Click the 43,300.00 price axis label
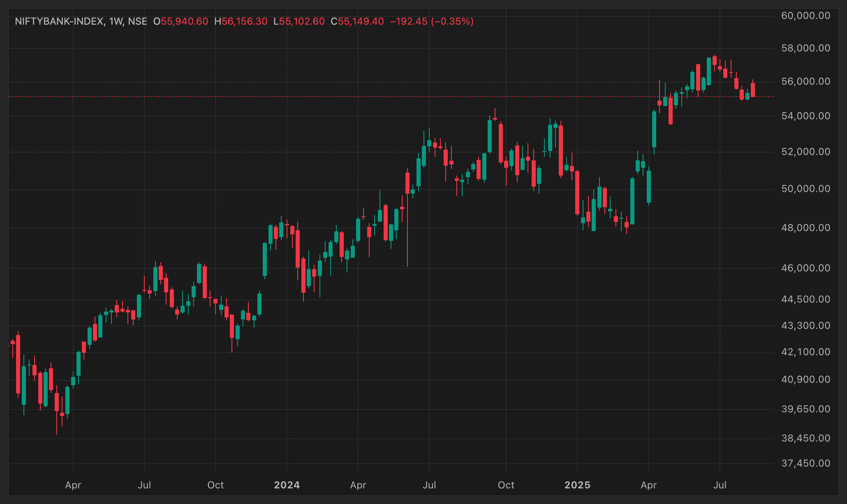 (x=806, y=326)
